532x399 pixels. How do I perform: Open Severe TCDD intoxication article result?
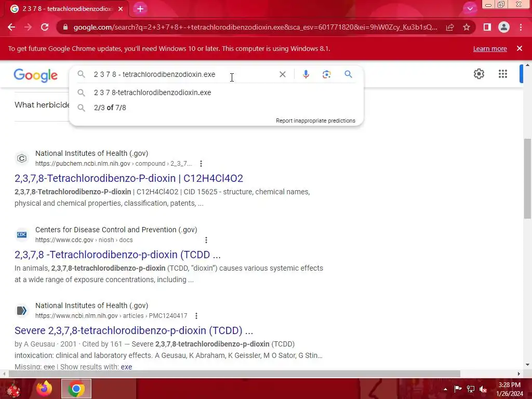134,330
